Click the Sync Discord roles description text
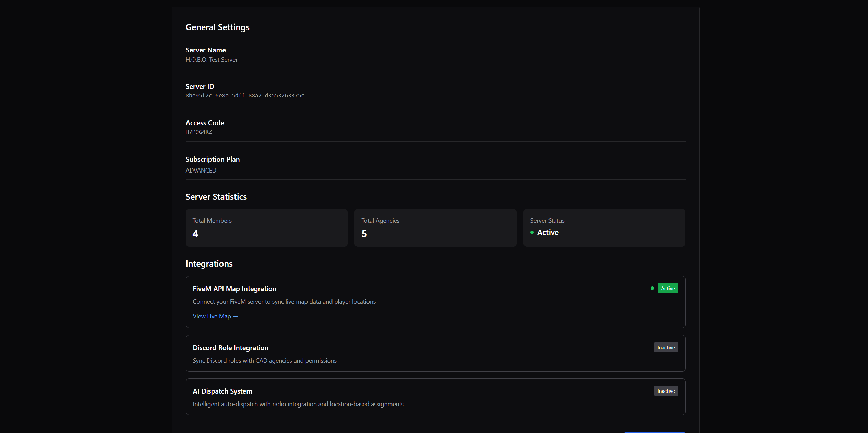868x433 pixels. pos(264,361)
